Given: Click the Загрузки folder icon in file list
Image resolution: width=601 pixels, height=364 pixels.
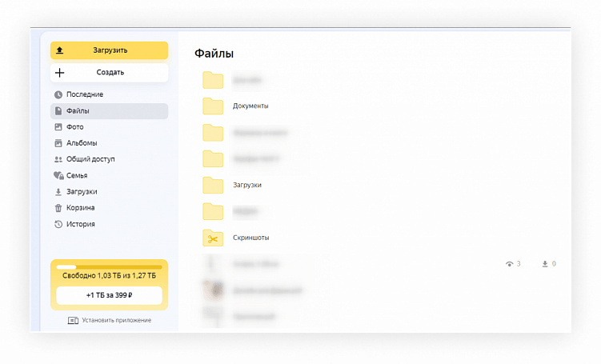Looking at the screenshot, I should (213, 185).
